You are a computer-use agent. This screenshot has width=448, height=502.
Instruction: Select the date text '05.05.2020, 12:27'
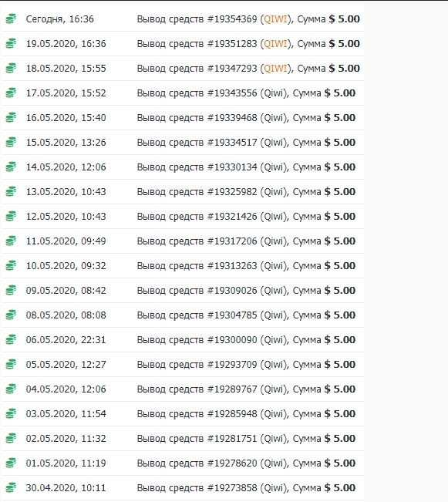pyautogui.click(x=66, y=364)
